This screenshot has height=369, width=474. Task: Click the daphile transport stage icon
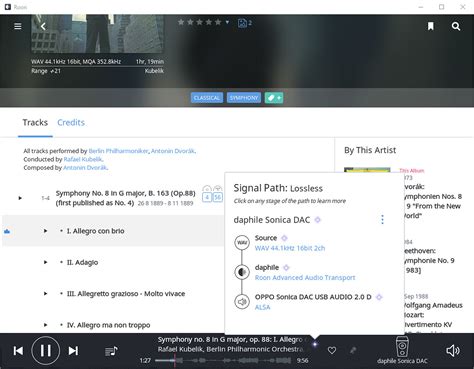(242, 272)
